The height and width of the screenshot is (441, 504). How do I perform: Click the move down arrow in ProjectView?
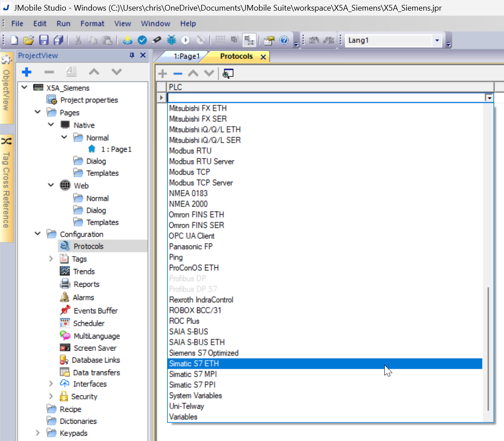116,72
